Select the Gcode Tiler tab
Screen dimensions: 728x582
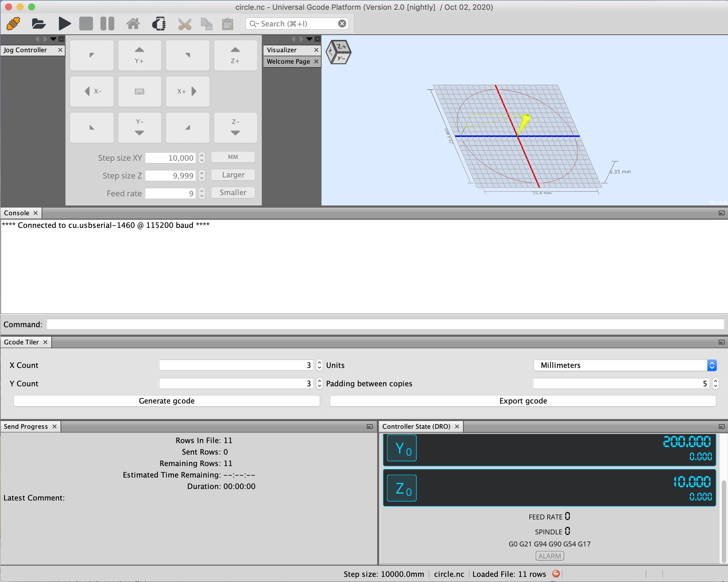[22, 342]
